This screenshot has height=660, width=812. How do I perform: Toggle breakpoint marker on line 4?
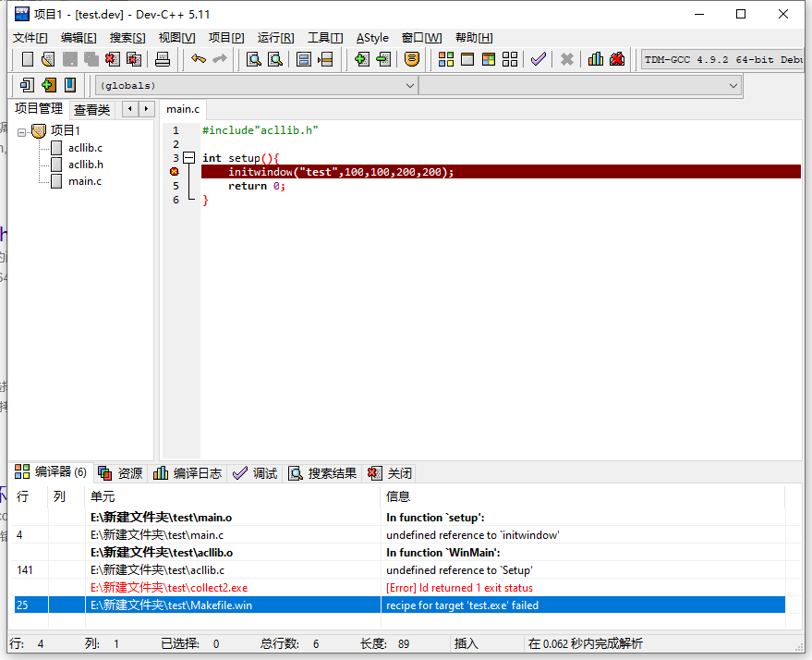pos(174,172)
